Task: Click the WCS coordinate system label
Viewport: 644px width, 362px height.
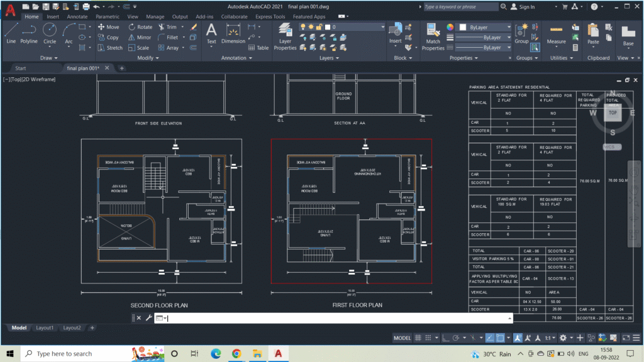Action: pyautogui.click(x=612, y=147)
